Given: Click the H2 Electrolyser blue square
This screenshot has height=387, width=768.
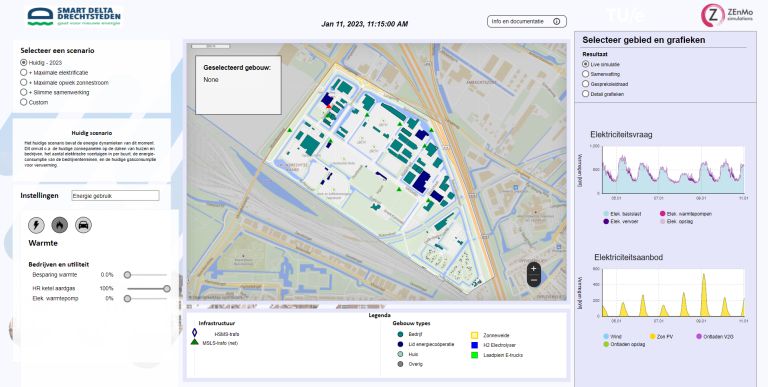Looking at the screenshot, I should (x=474, y=345).
